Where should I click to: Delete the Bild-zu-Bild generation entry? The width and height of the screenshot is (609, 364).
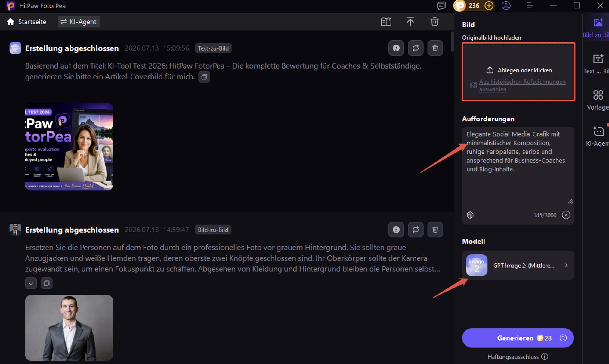point(435,230)
